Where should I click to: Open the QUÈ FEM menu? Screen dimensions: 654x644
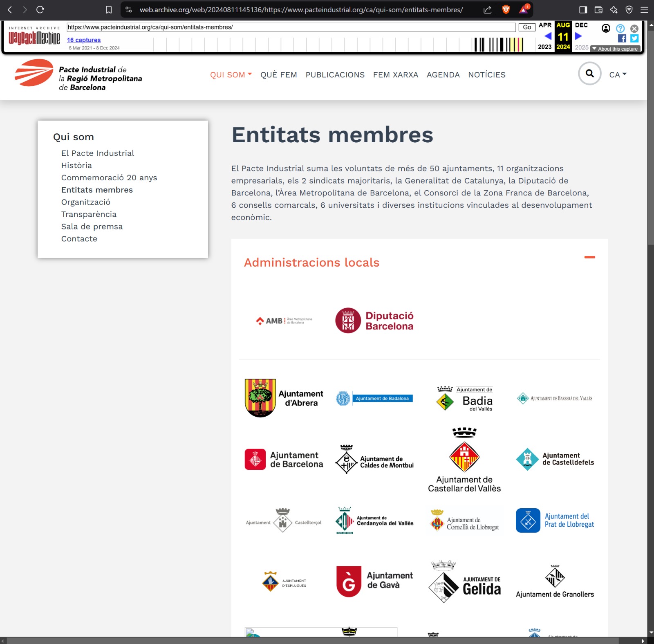pos(279,75)
